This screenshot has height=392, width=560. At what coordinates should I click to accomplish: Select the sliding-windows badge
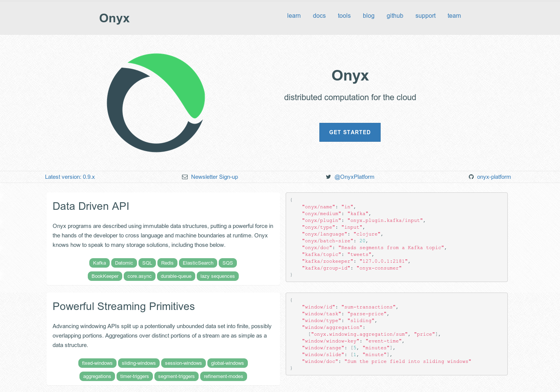point(138,363)
